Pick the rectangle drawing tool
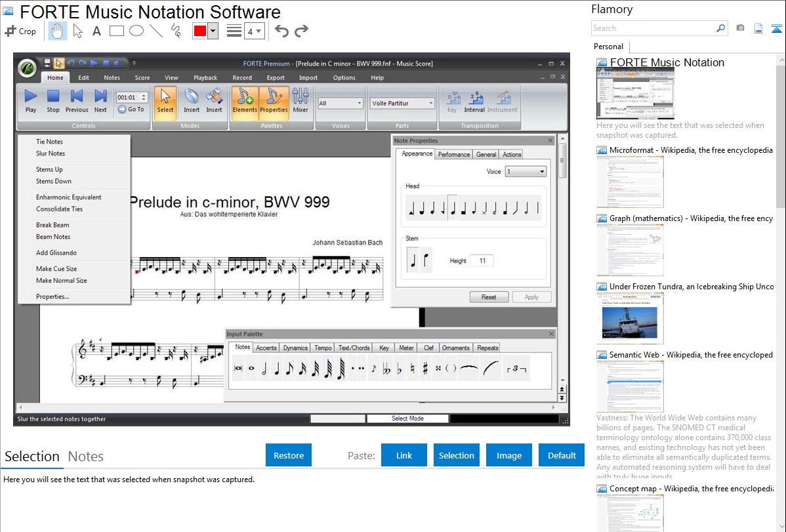Screen dimensions: 786x532 click(117, 31)
